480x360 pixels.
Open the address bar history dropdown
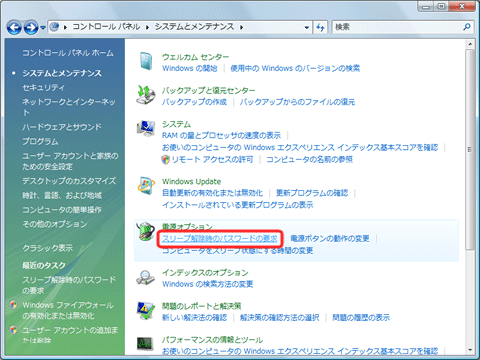tap(307, 28)
